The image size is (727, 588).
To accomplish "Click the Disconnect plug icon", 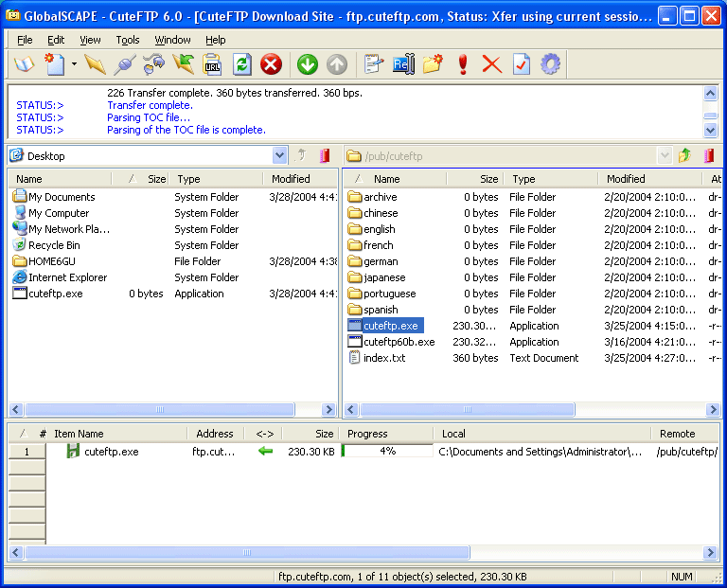I will pyautogui.click(x=124, y=64).
